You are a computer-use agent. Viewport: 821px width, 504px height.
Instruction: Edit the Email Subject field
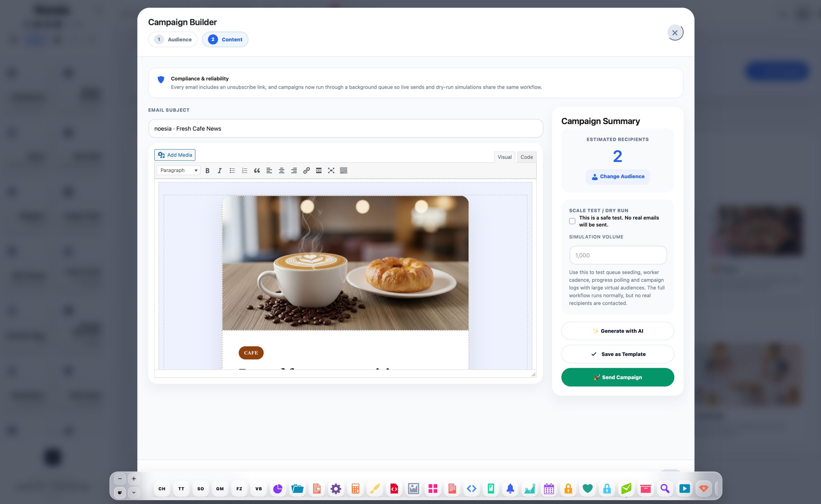pyautogui.click(x=346, y=128)
